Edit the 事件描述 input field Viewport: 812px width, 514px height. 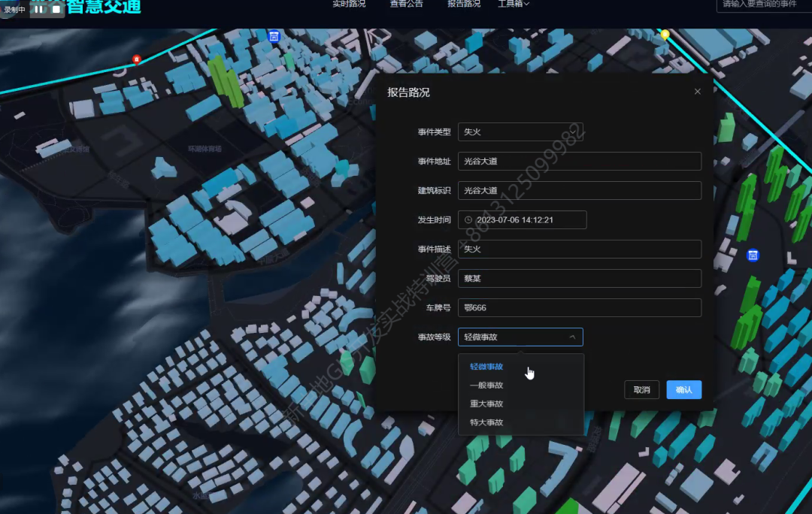(580, 249)
